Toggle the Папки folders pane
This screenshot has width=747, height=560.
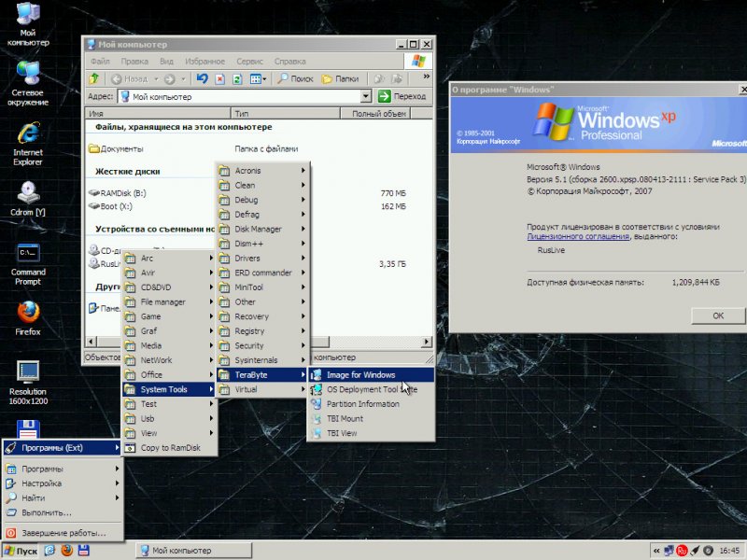pyautogui.click(x=340, y=78)
